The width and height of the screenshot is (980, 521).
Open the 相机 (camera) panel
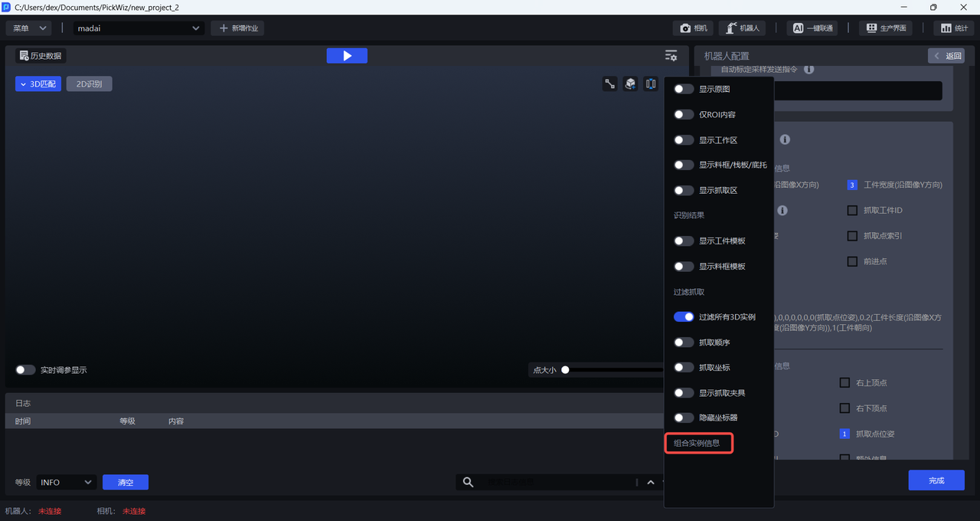pos(693,28)
